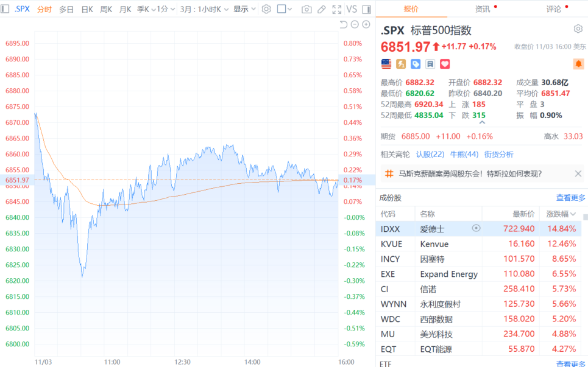The image size is (588, 367).
Task: Take a chart snapshot with camera icon
Action: click(x=306, y=9)
